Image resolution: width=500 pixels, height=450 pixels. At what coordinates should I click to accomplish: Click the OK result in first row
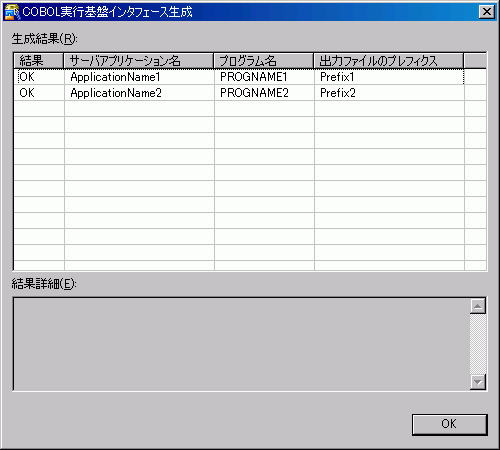[27, 77]
